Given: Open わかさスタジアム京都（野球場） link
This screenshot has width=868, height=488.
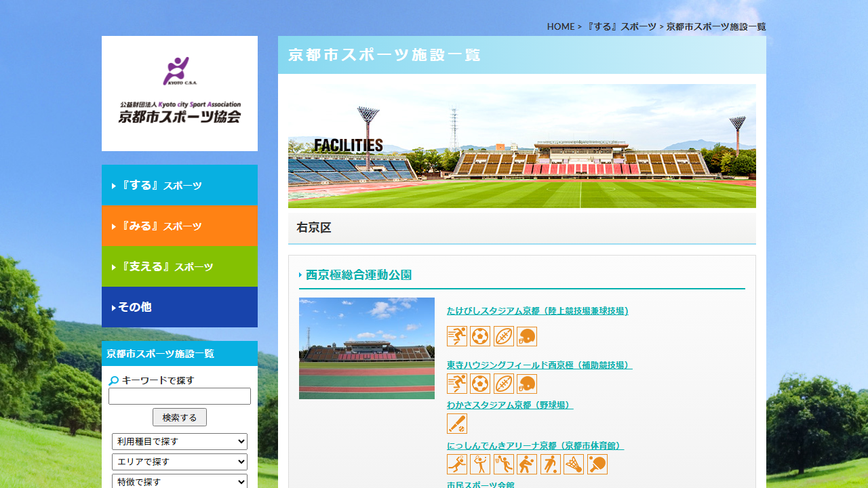Looking at the screenshot, I should click(x=510, y=405).
